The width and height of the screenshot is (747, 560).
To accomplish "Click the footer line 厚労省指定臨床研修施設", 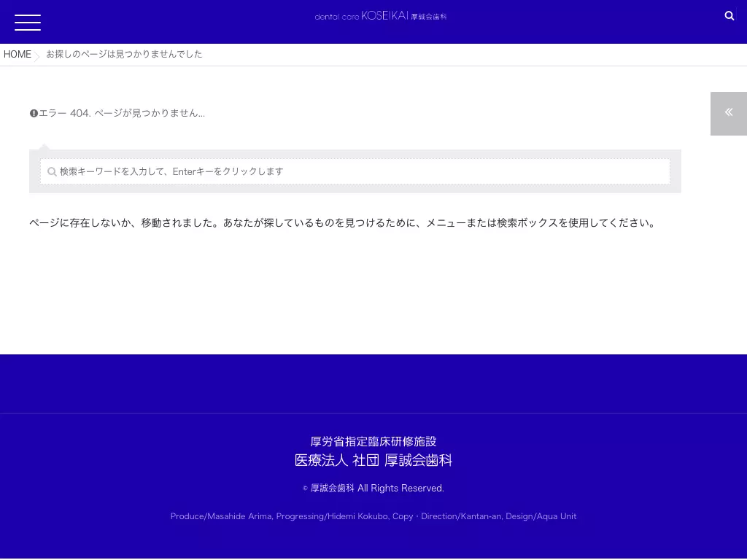I will (x=373, y=441).
